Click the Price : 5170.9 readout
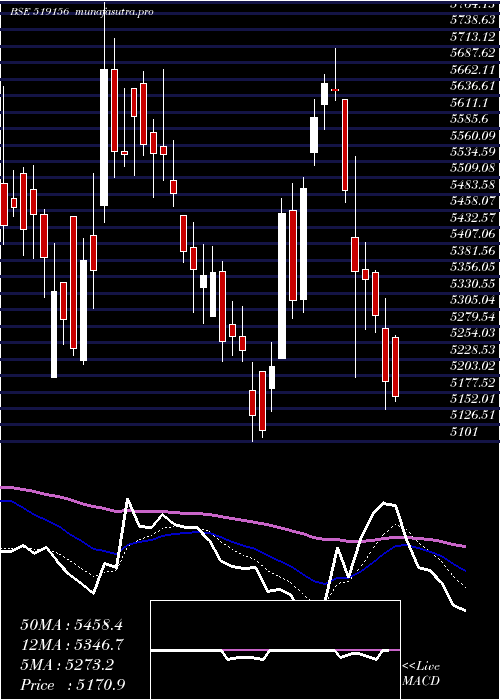The width and height of the screenshot is (500, 700). [x=73, y=684]
